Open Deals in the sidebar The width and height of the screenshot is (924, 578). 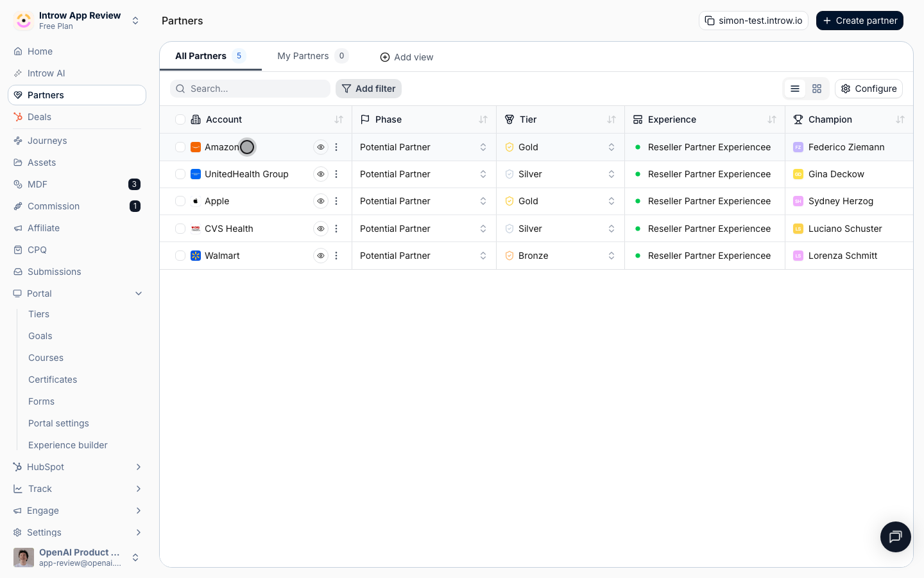click(x=77, y=117)
